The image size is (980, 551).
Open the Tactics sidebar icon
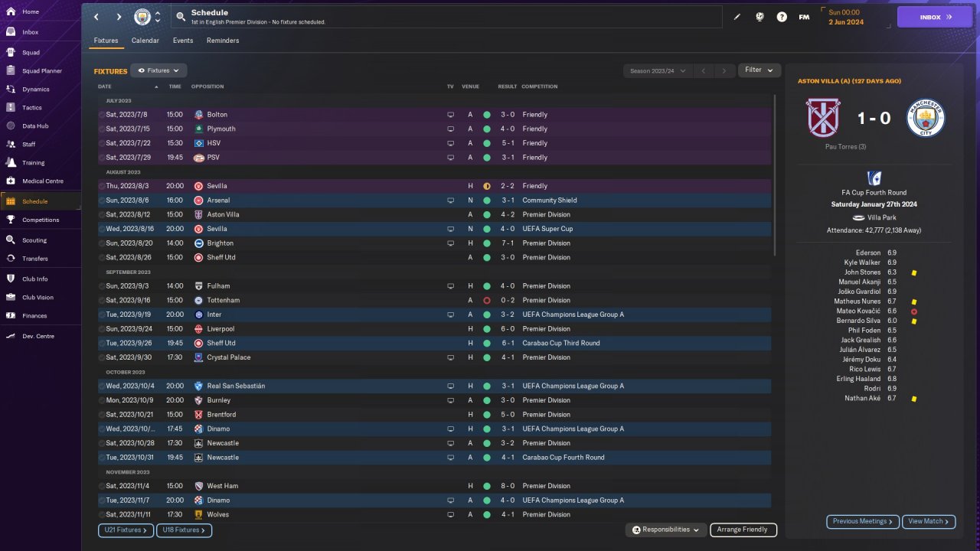[11, 108]
